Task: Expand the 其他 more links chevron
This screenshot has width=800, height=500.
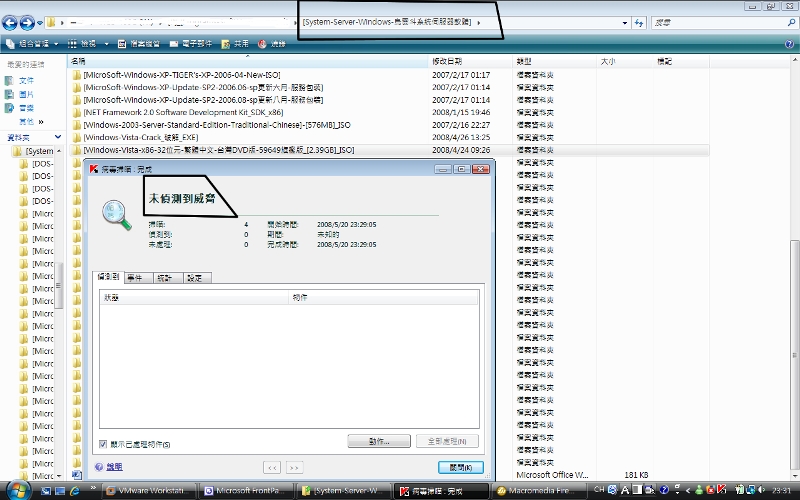Action: [x=41, y=122]
